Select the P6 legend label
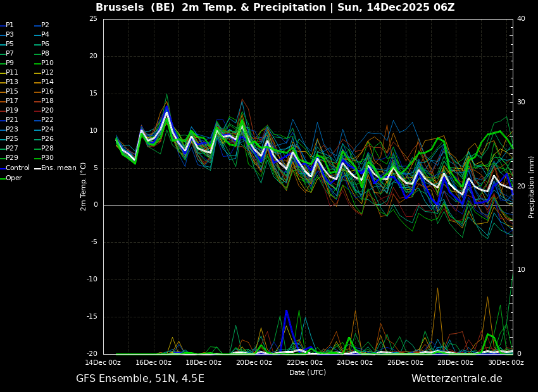This screenshot has height=392, width=538. tap(46, 44)
